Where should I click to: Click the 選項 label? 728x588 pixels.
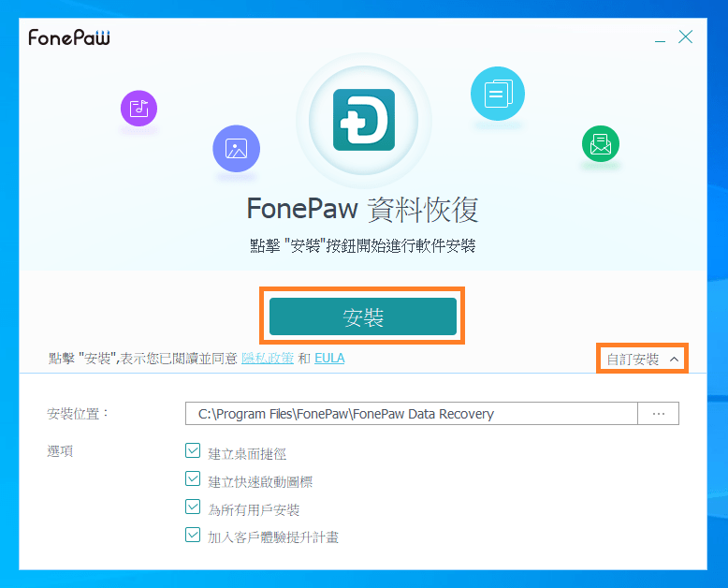(60, 450)
